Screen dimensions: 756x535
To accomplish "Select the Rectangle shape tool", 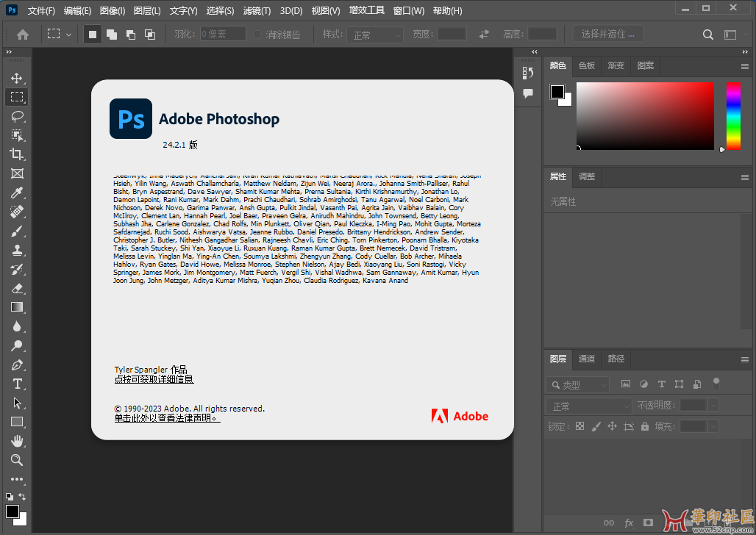I will click(17, 422).
